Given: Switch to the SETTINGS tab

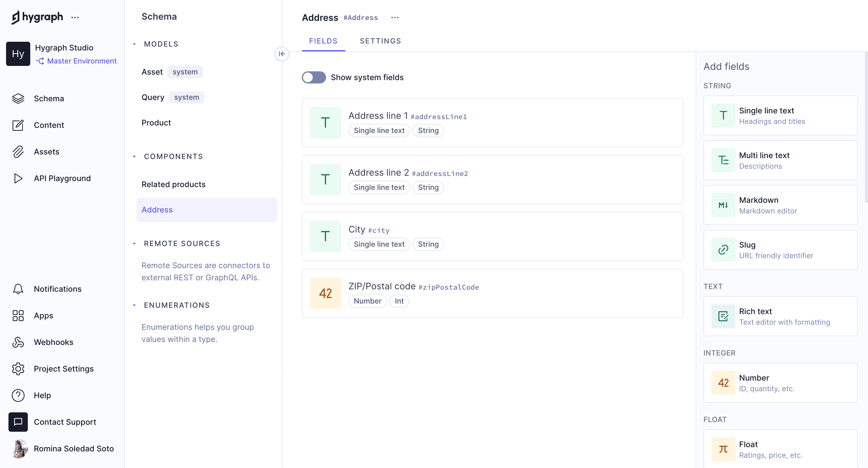Looking at the screenshot, I should (x=380, y=41).
